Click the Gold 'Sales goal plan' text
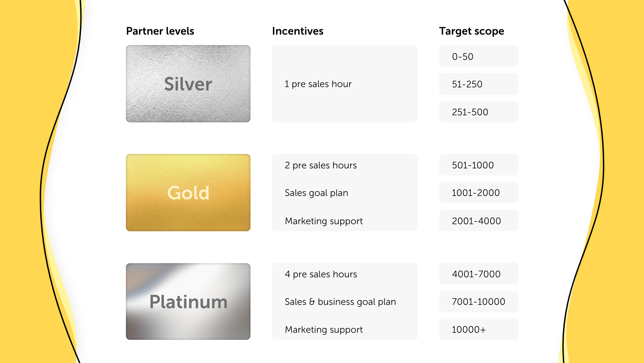Screen dimensions: 644x363 tap(316, 193)
